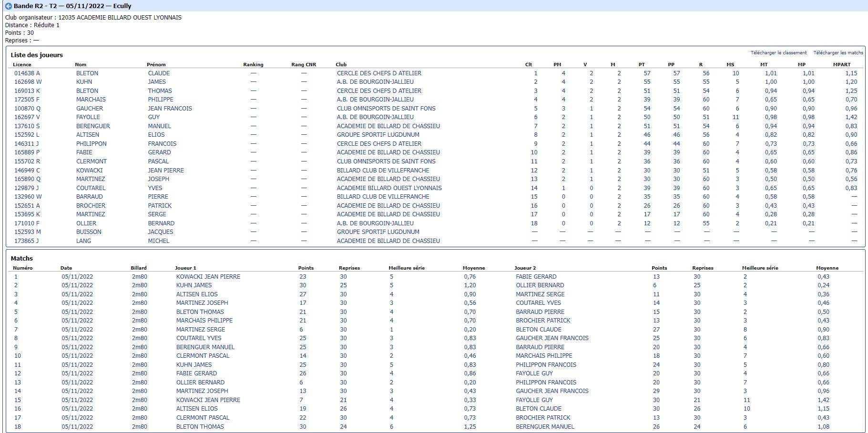Select CLERMONT PASCAL in match 17
Viewport: 868px width, 433px height.
click(203, 418)
